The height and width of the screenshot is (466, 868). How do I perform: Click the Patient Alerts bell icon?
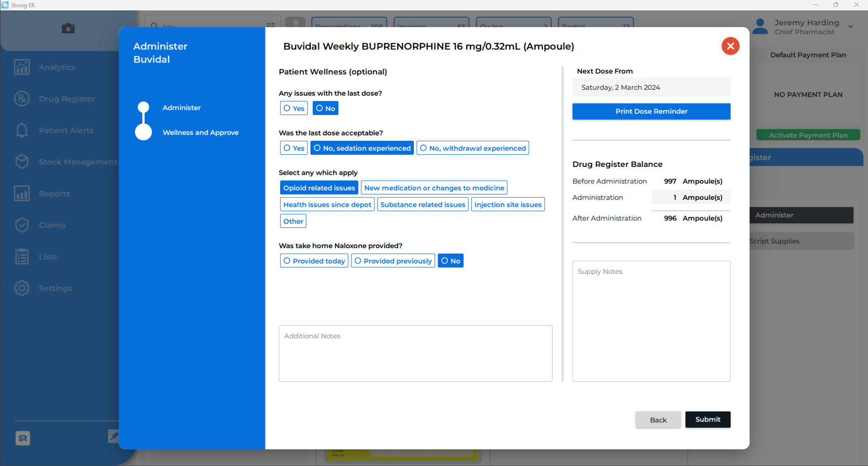22,131
